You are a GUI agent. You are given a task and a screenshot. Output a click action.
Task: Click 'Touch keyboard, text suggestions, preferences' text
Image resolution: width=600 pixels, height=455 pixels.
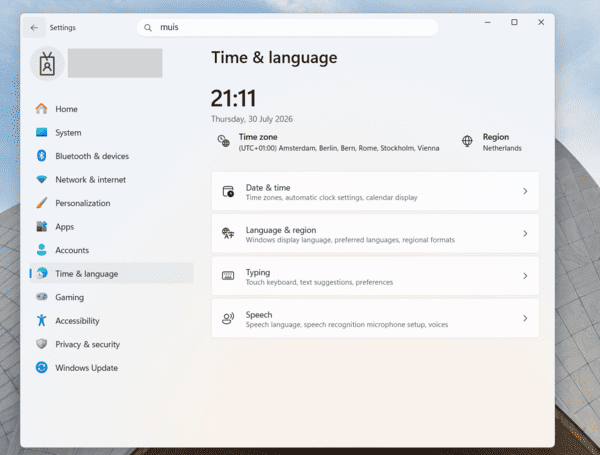click(x=319, y=282)
